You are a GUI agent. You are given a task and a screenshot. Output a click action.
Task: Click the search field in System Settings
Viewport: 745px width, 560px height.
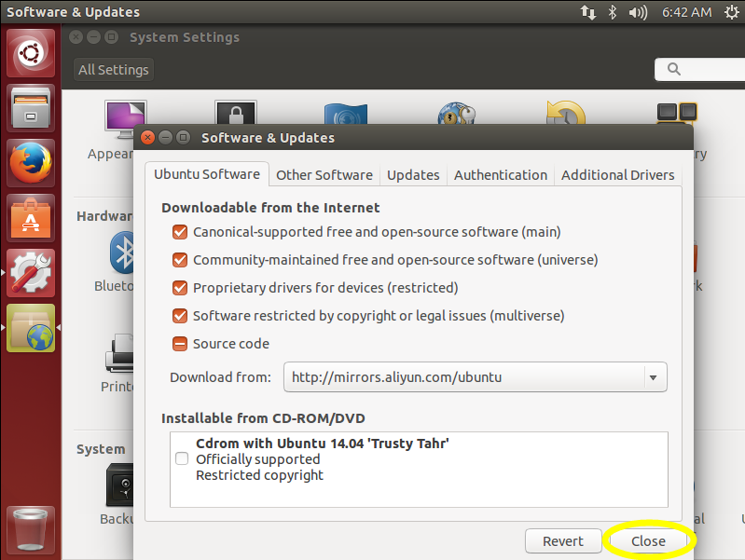pyautogui.click(x=699, y=69)
